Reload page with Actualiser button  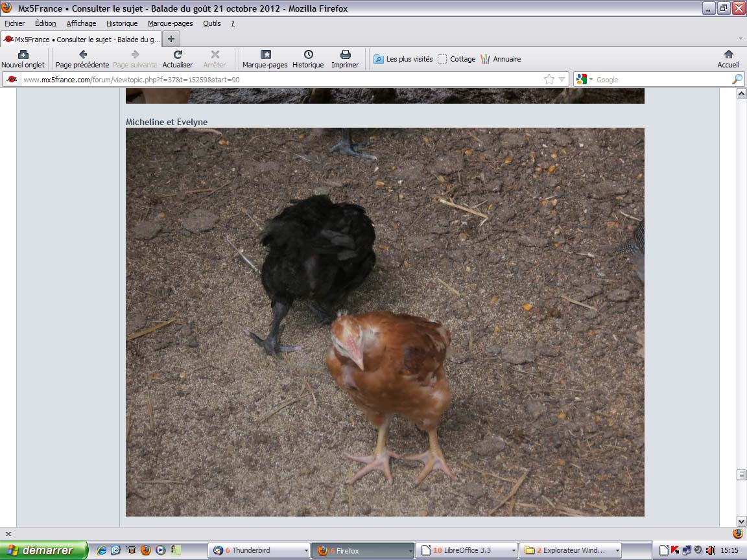(178, 59)
